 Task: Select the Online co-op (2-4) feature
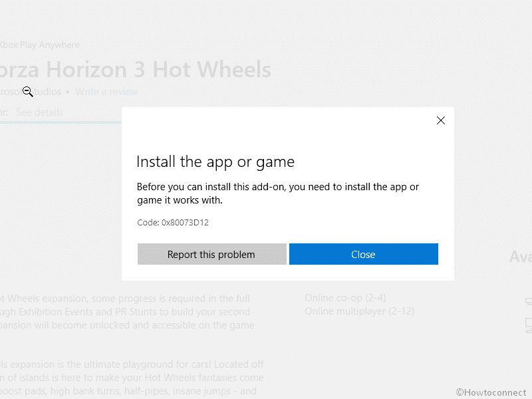coord(345,297)
